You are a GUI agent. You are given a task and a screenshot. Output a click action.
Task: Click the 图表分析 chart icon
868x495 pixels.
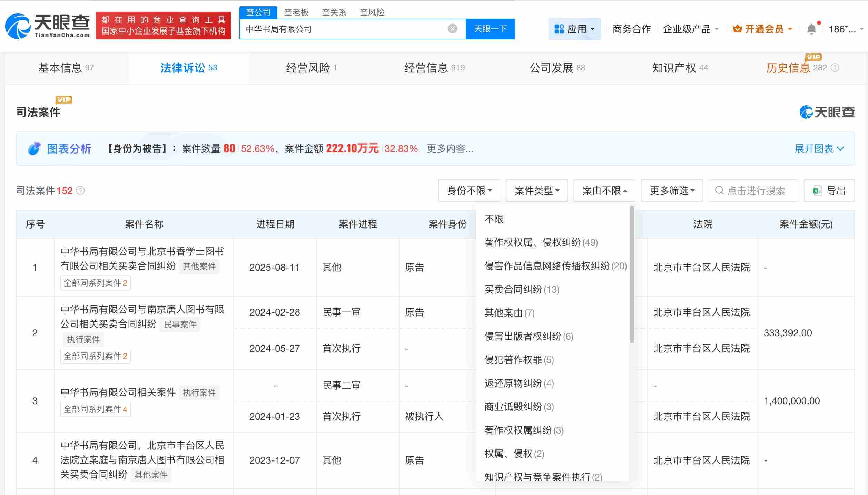coord(33,148)
